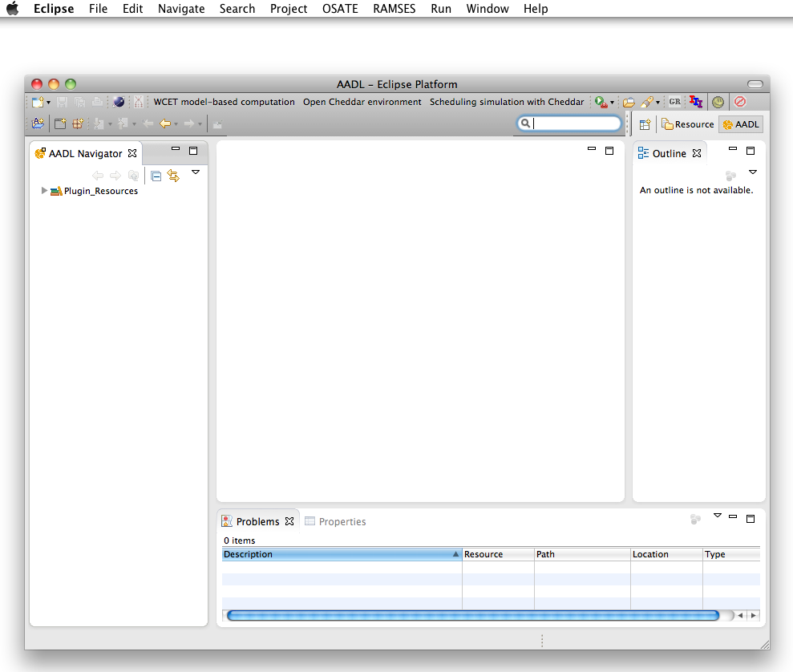The image size is (793, 672).
Task: Click the red prohibition-sign toolbar icon
Action: click(x=739, y=102)
